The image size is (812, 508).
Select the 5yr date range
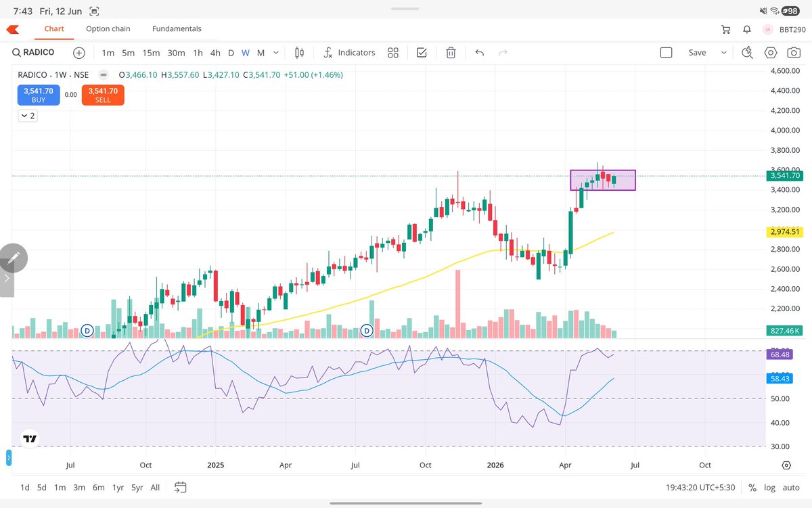[137, 487]
